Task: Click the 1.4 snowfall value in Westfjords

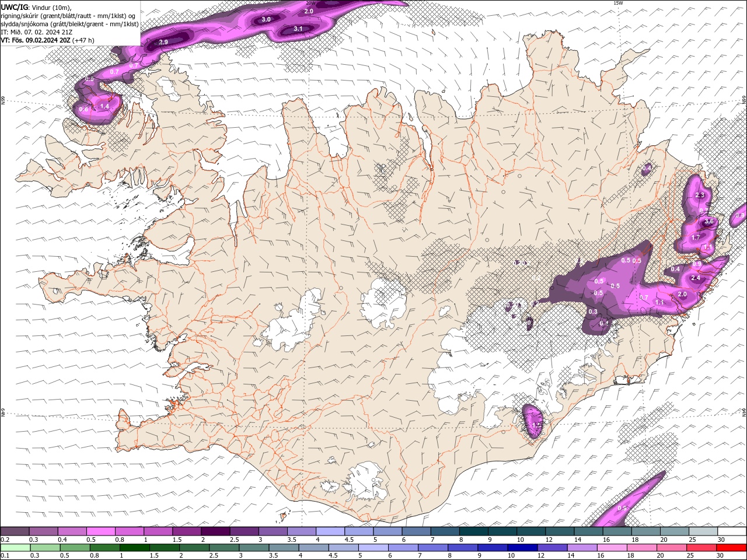Action: 104,106
